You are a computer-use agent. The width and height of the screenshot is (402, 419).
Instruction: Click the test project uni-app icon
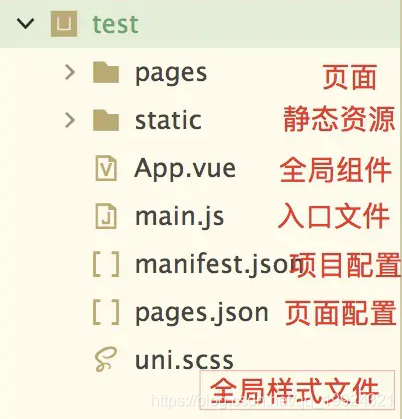[x=64, y=24]
